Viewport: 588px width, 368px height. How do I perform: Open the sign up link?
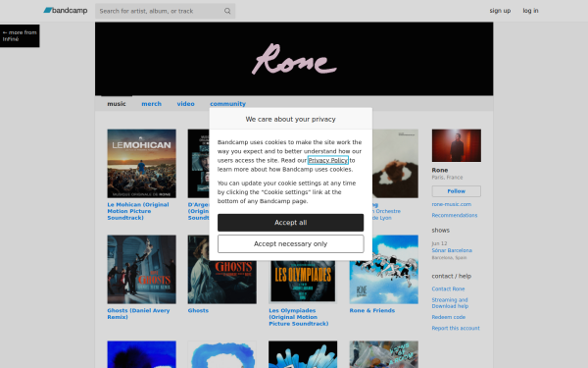(x=500, y=11)
